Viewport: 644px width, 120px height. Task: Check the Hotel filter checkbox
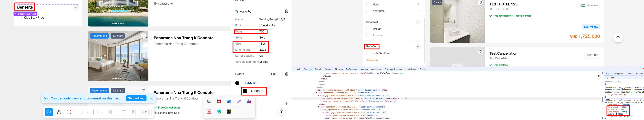tap(368, 4)
